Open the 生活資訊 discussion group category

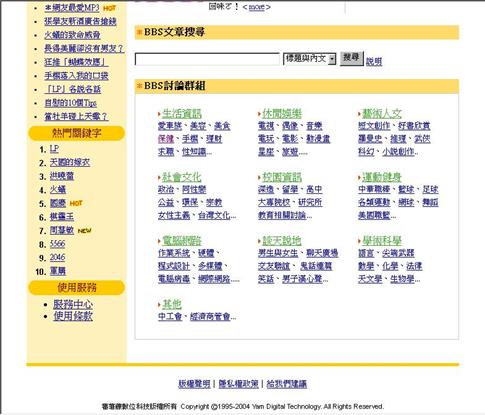pos(182,113)
